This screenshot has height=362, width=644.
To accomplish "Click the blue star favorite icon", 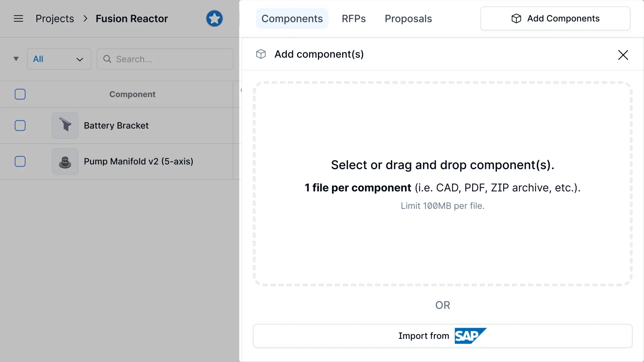I will tap(214, 18).
